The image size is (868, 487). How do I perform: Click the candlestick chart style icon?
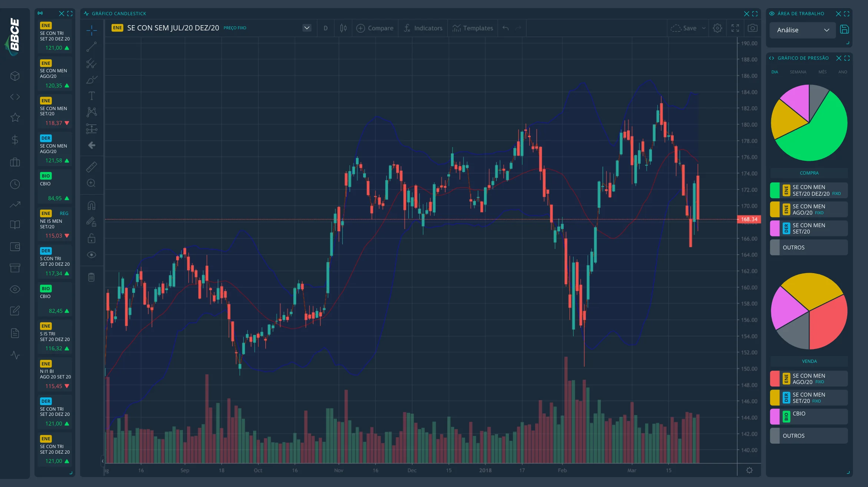[343, 28]
